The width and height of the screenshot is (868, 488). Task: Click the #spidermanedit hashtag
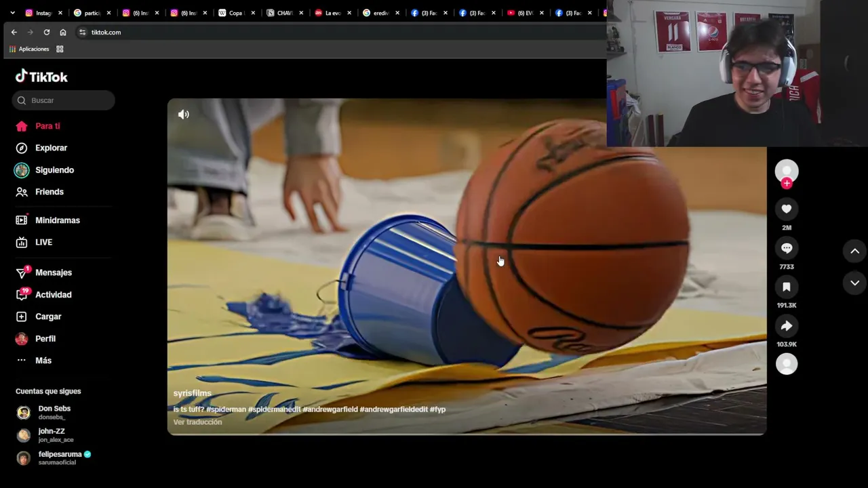point(274,409)
